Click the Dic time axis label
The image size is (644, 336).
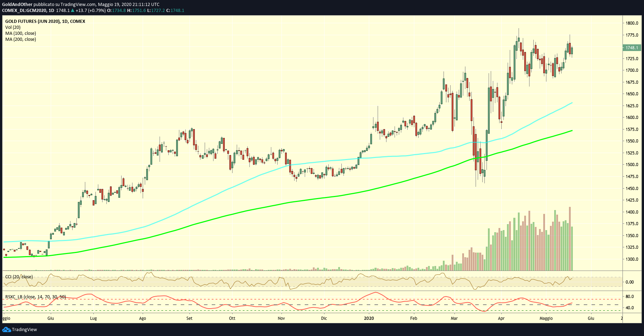(x=324, y=318)
